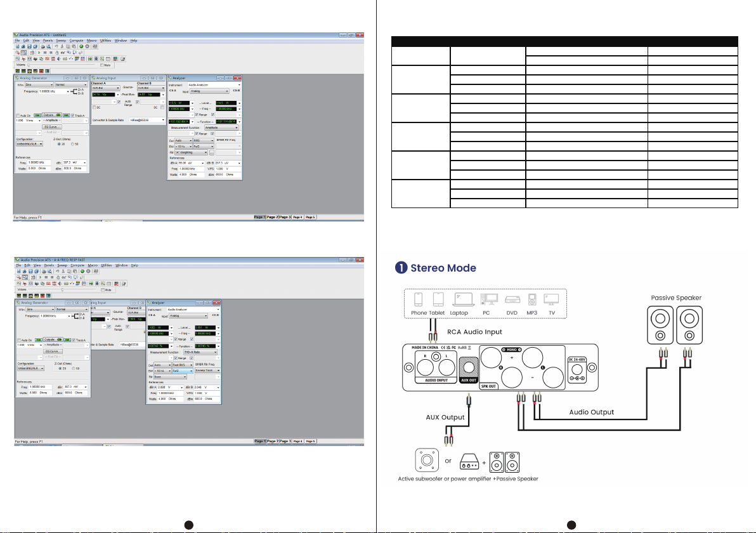The image size is (756, 533).
Task: Switch to Page 2 tab in A-A FREQ RESP FAST window
Action: pos(272,440)
